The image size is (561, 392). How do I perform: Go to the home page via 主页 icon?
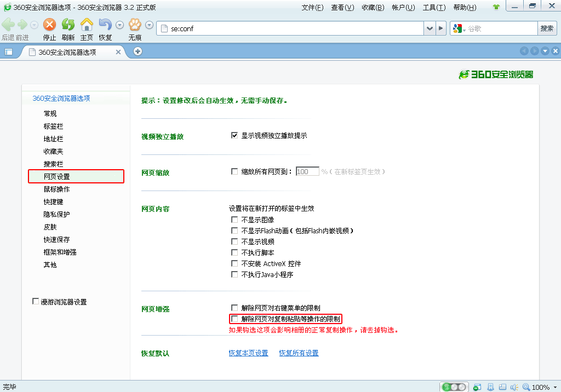pyautogui.click(x=87, y=25)
